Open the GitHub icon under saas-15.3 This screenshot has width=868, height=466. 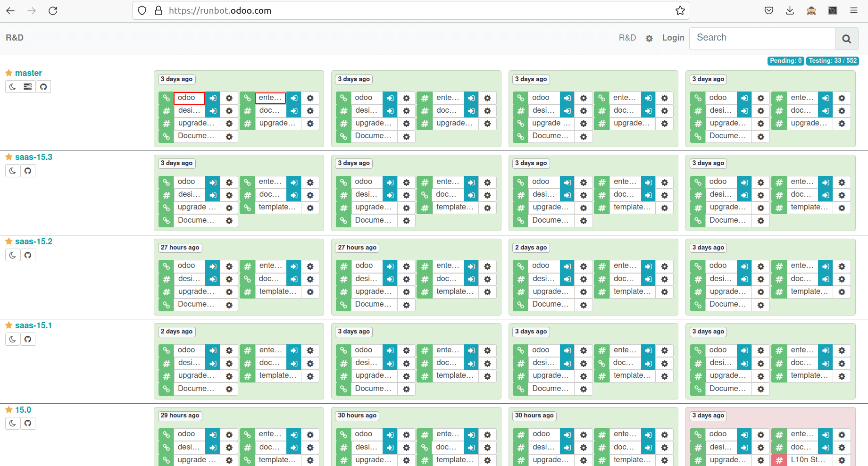[28, 171]
